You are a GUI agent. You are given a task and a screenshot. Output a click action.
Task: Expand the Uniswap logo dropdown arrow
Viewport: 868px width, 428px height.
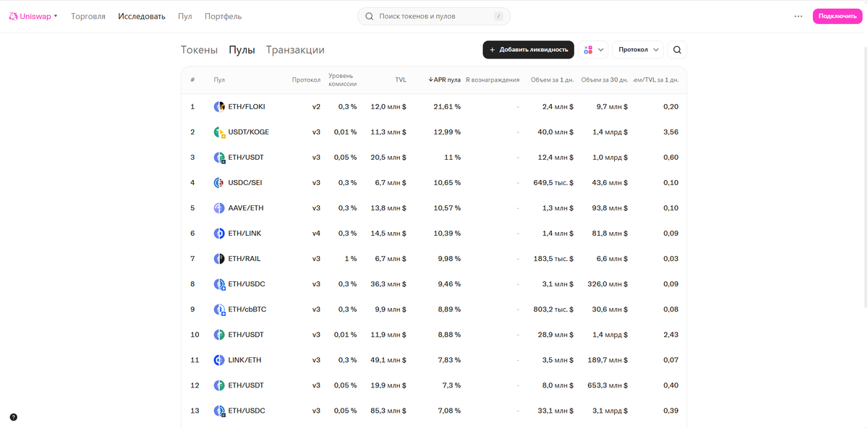click(56, 16)
